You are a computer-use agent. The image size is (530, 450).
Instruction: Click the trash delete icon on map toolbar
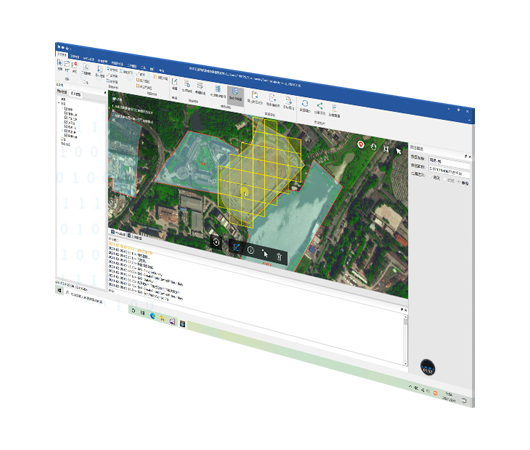pyautogui.click(x=279, y=257)
